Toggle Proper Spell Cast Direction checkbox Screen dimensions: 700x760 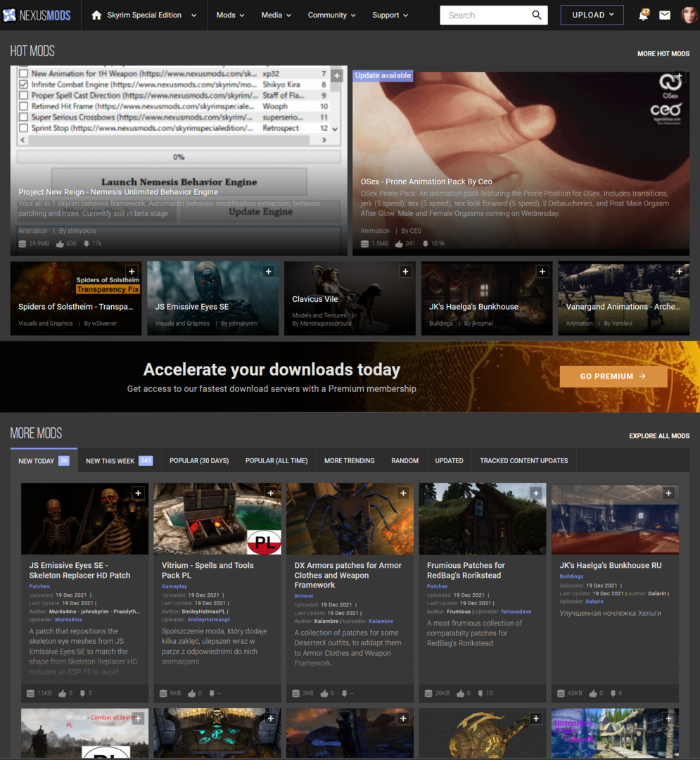tap(23, 96)
